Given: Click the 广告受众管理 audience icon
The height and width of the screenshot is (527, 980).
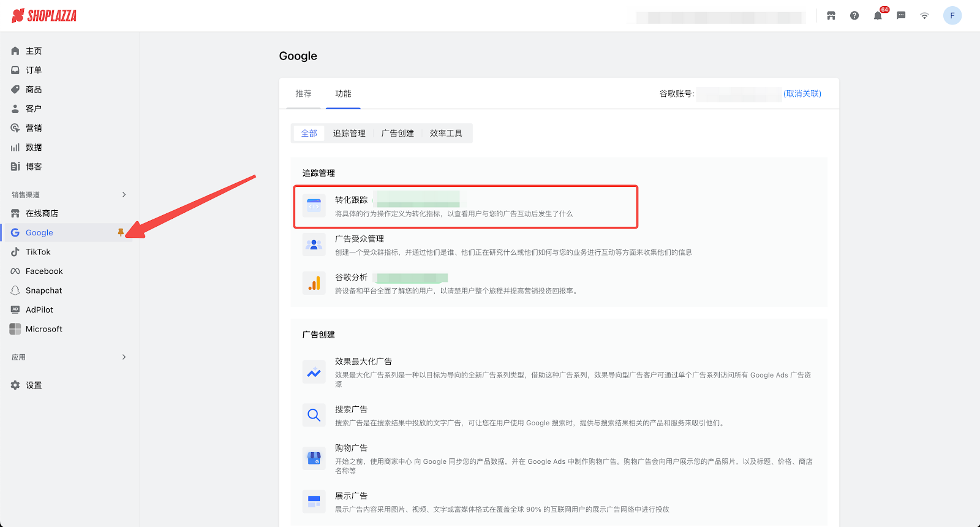Looking at the screenshot, I should 314,245.
